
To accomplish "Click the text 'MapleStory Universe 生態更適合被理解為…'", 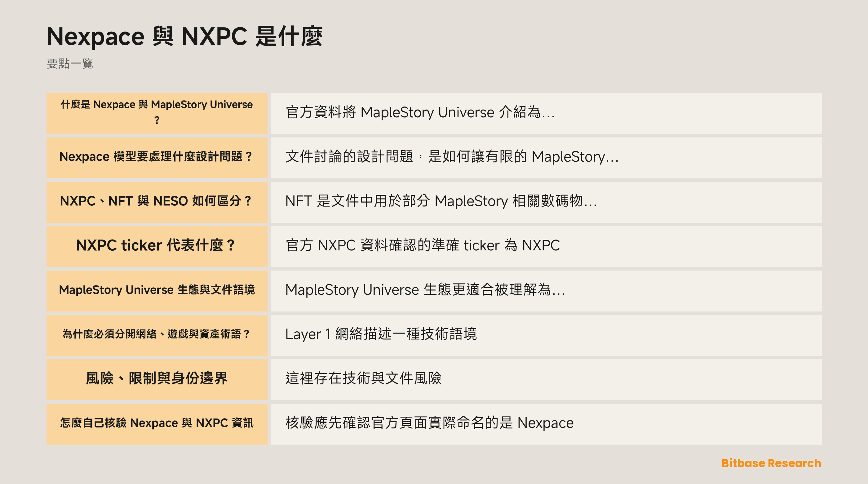I will point(425,290).
